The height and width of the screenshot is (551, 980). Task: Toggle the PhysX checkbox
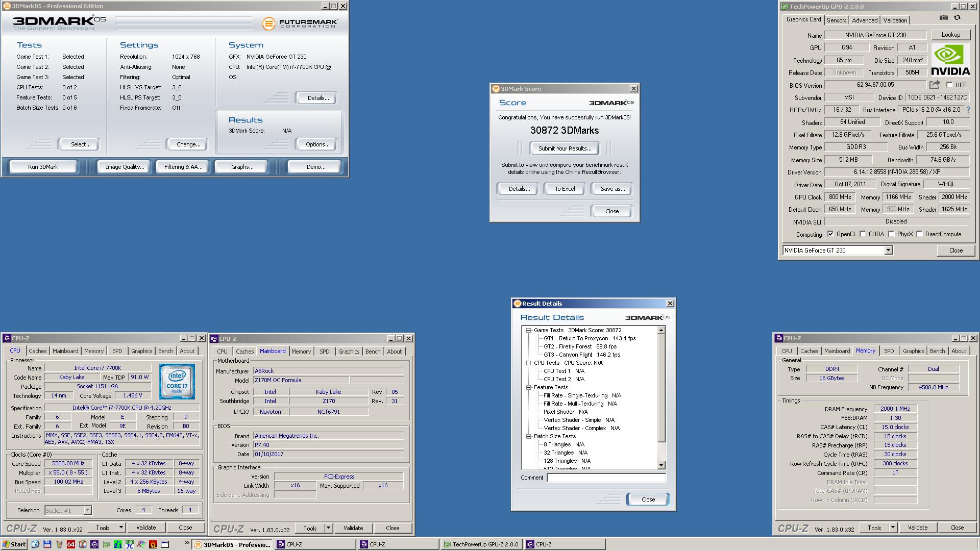pyautogui.click(x=891, y=234)
